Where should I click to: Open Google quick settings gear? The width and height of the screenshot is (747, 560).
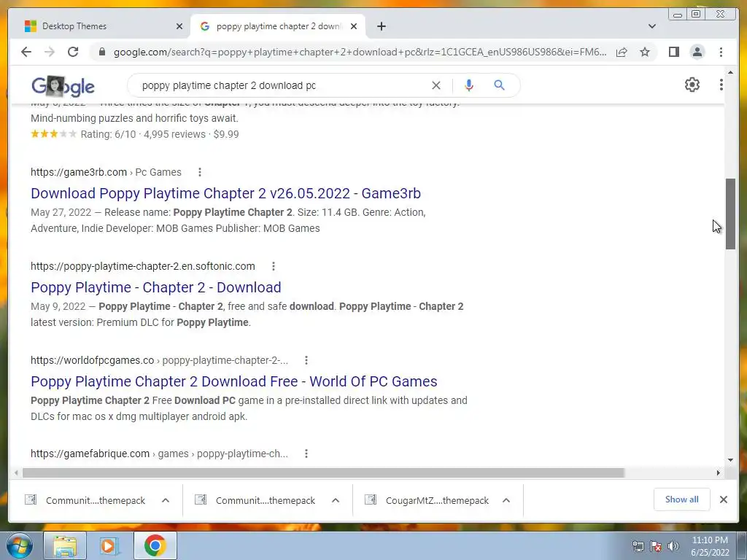point(692,85)
